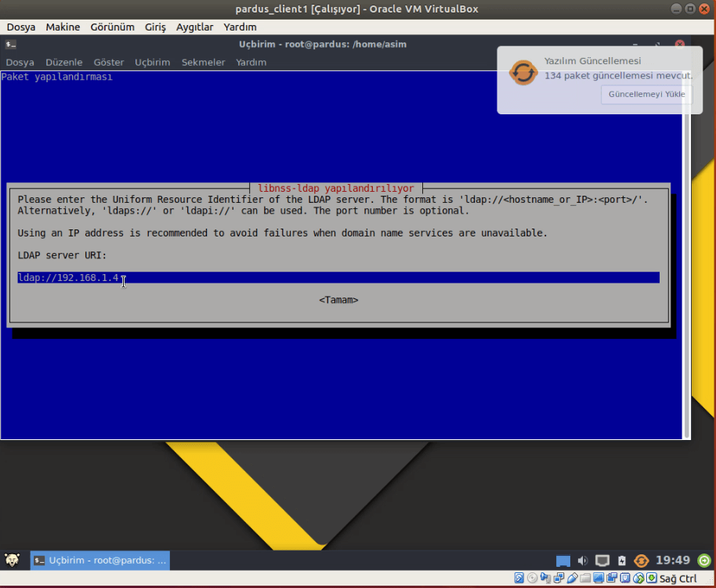Click the optical disc status icon
This screenshot has width=716, height=588.
532,578
